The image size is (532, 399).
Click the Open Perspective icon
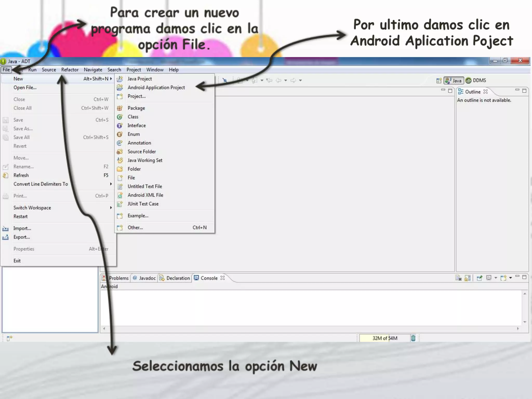pyautogui.click(x=439, y=81)
